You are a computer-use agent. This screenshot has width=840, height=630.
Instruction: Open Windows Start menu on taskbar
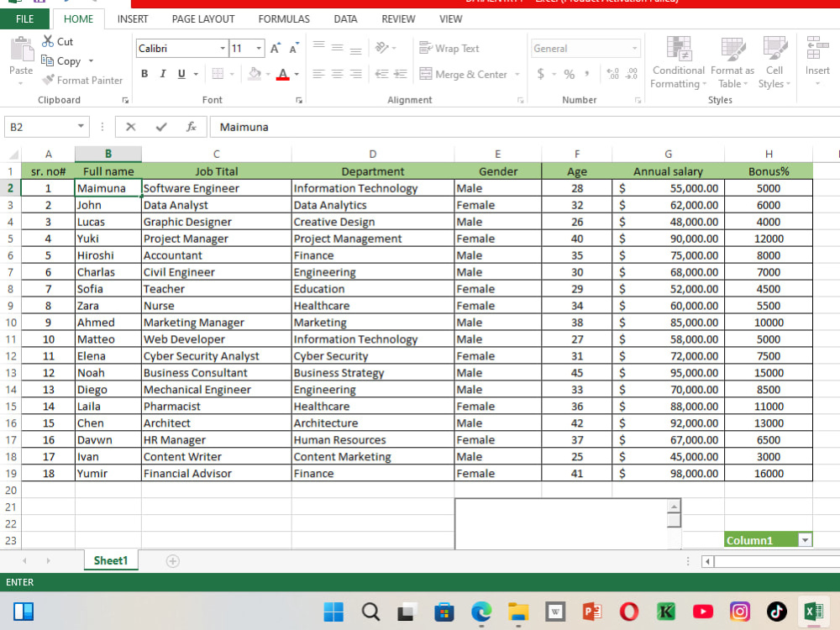click(333, 612)
